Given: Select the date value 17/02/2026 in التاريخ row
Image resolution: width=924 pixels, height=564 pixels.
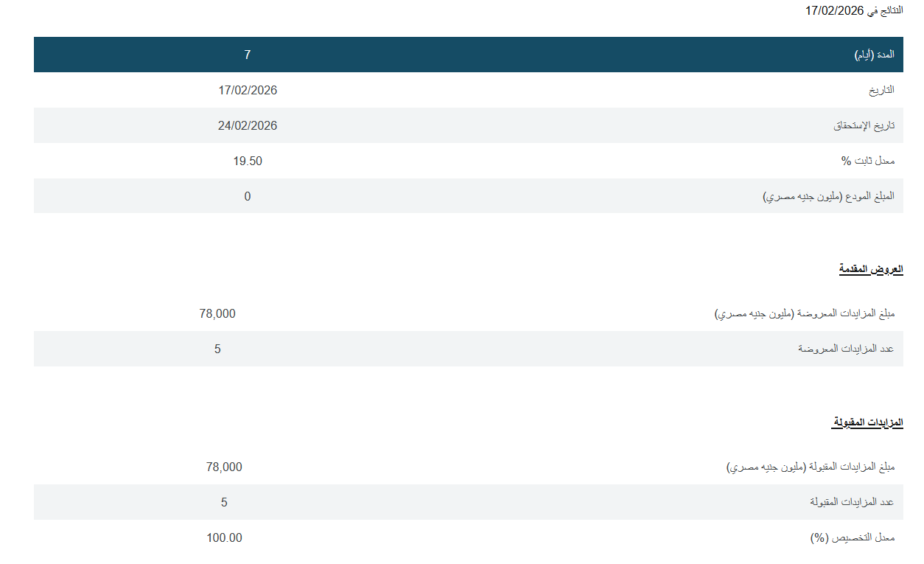Looking at the screenshot, I should [248, 90].
